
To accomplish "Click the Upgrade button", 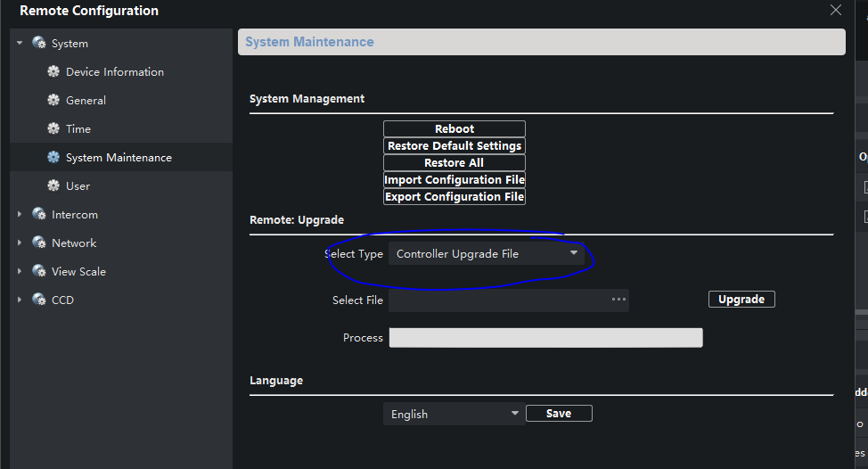I will 741,300.
